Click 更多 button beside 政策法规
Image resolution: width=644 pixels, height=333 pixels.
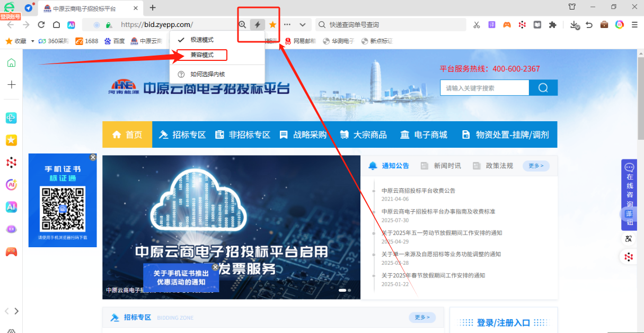(x=535, y=166)
